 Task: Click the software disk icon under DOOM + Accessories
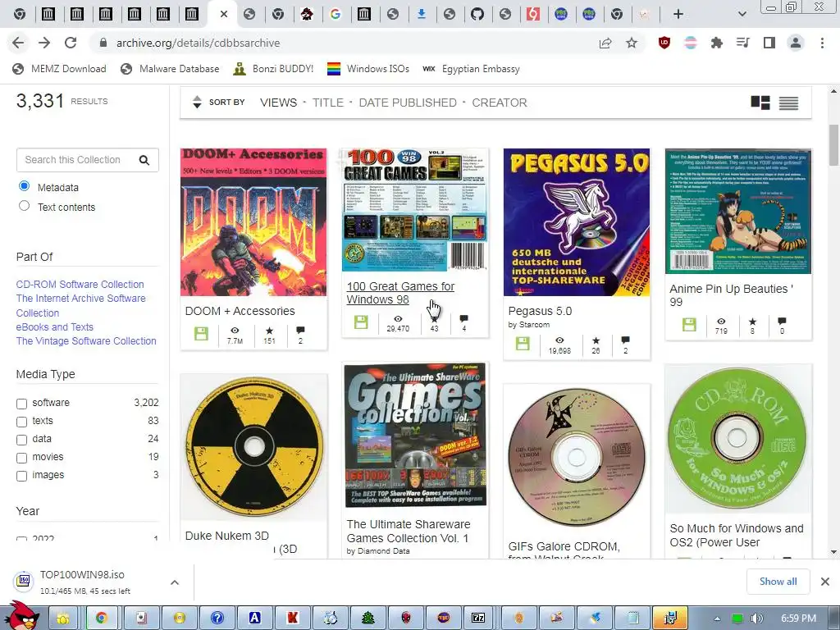[x=202, y=334]
